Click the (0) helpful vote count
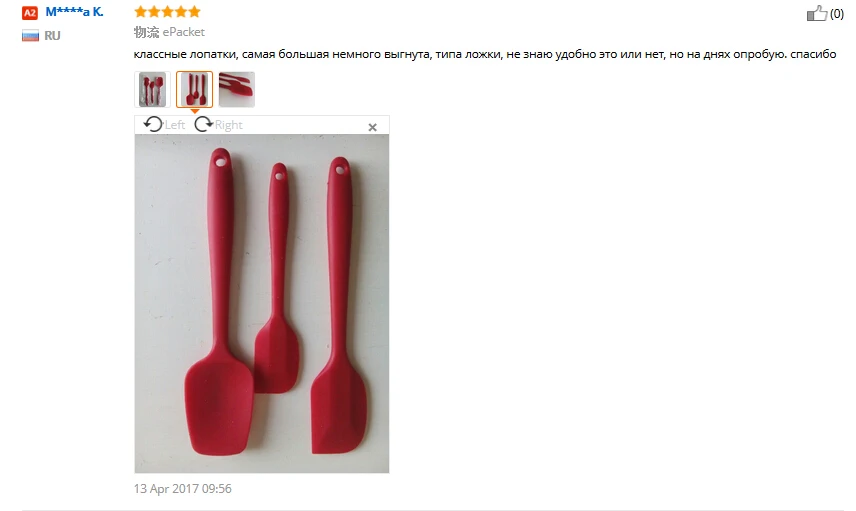 (x=837, y=14)
